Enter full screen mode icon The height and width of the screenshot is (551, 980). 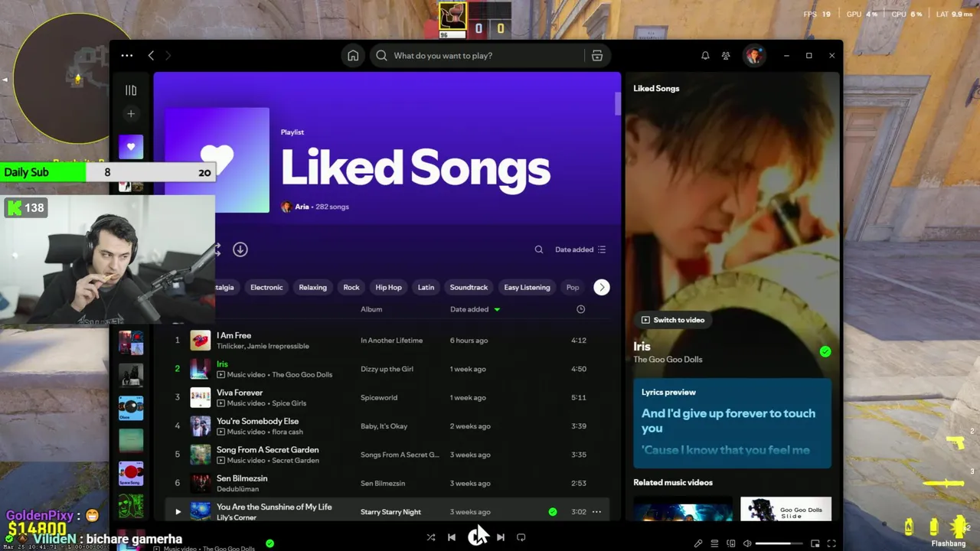831,544
